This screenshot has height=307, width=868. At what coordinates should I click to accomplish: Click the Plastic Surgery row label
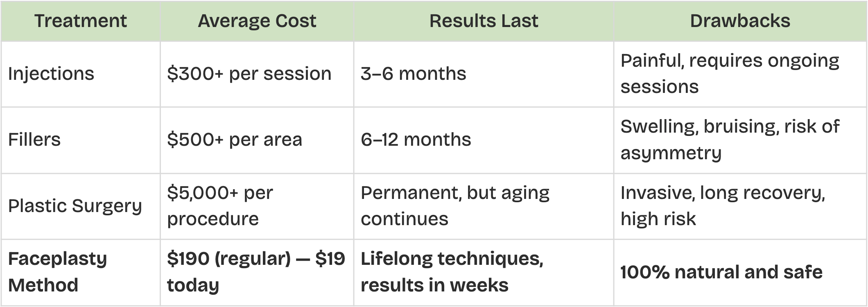75,206
